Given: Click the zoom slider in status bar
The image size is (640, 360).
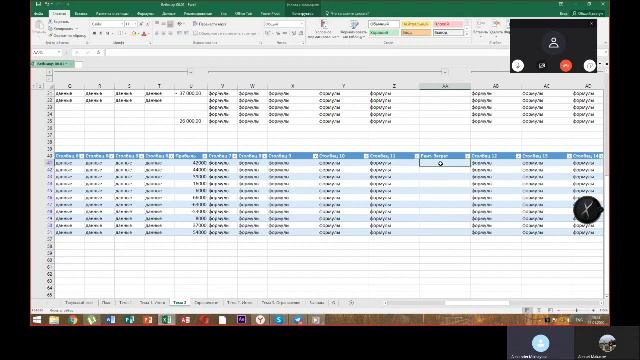Looking at the screenshot, I should 576,310.
